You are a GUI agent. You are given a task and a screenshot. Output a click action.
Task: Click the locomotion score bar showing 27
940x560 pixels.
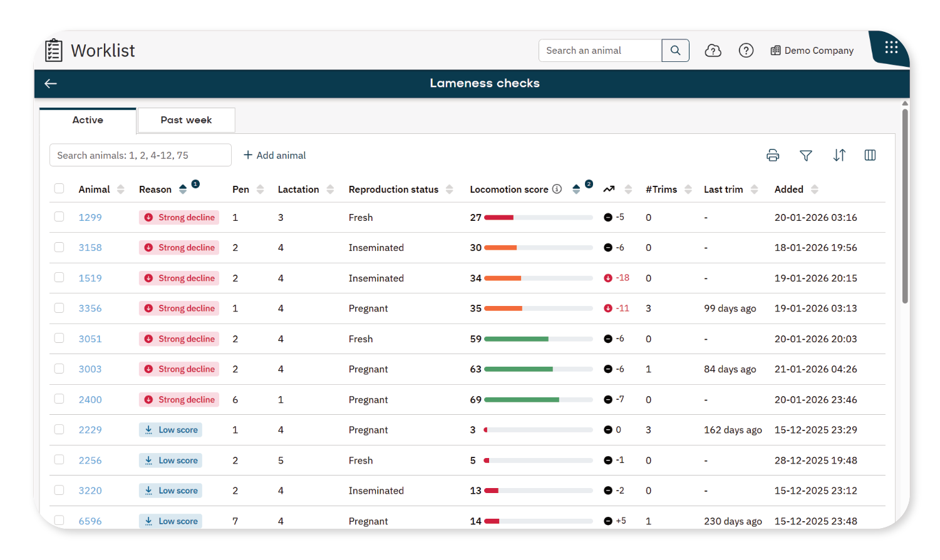[538, 218]
